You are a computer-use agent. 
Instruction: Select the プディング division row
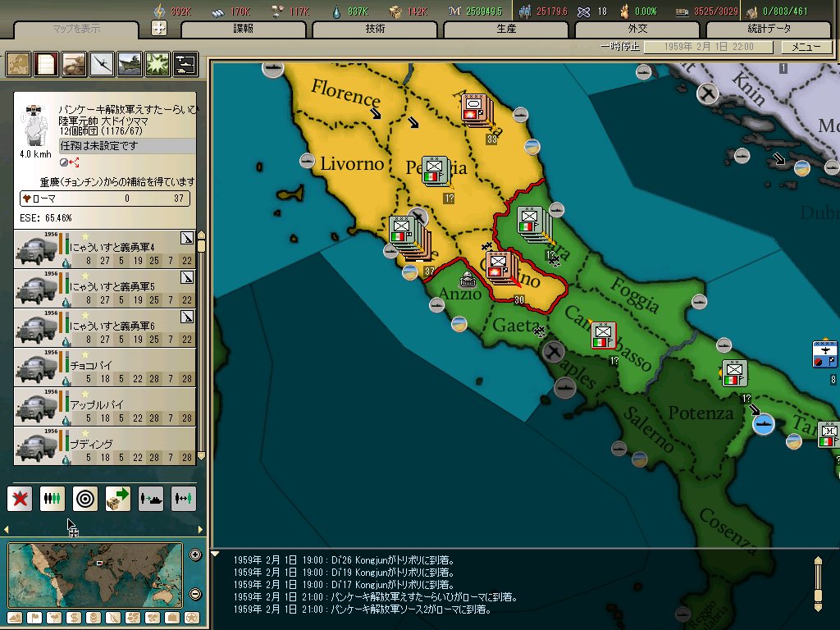click(105, 445)
